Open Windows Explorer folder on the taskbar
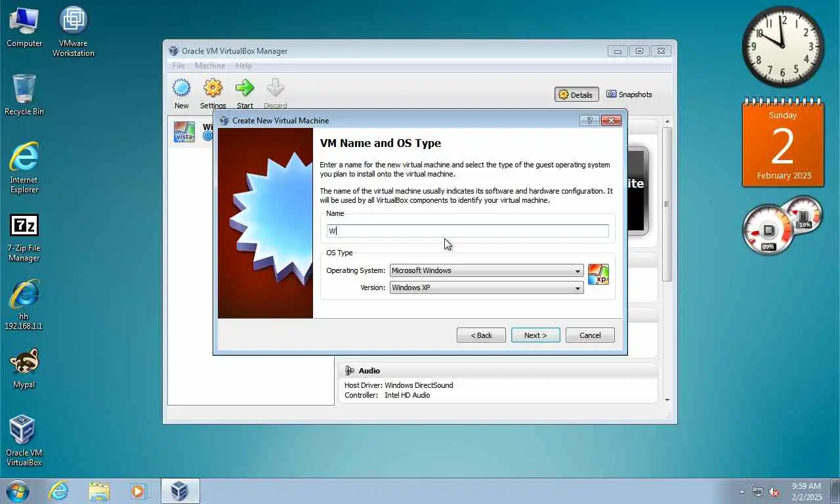 coord(99,491)
